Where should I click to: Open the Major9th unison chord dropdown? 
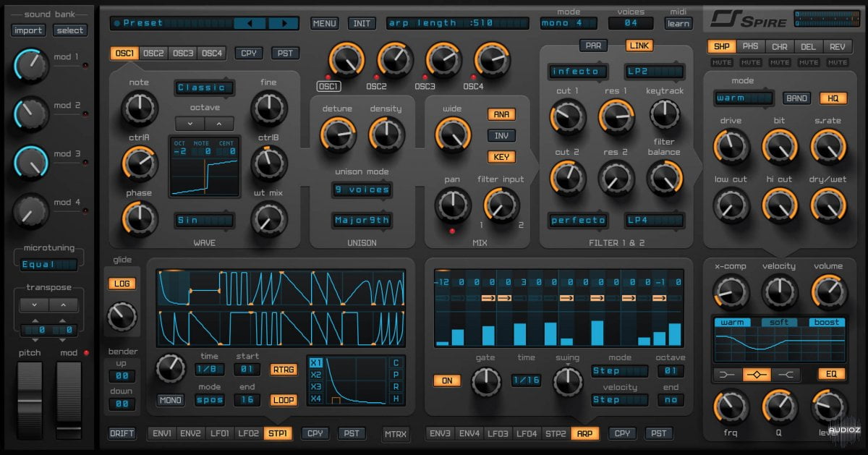362,220
